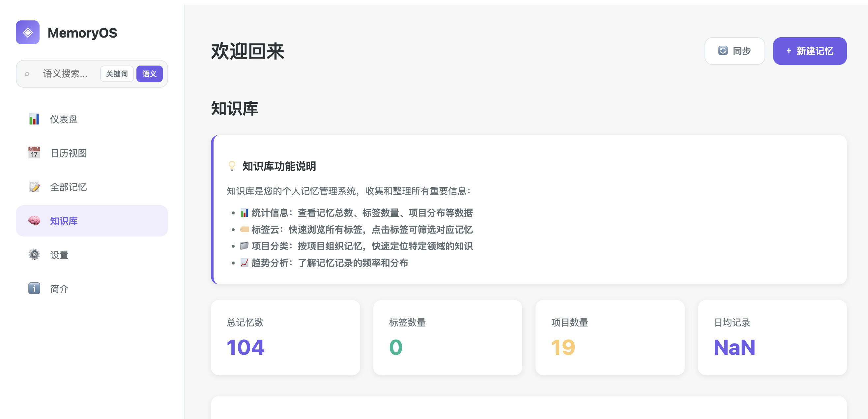Click into the 语义搜索 input field
The width and height of the screenshot is (868, 419).
click(x=66, y=74)
